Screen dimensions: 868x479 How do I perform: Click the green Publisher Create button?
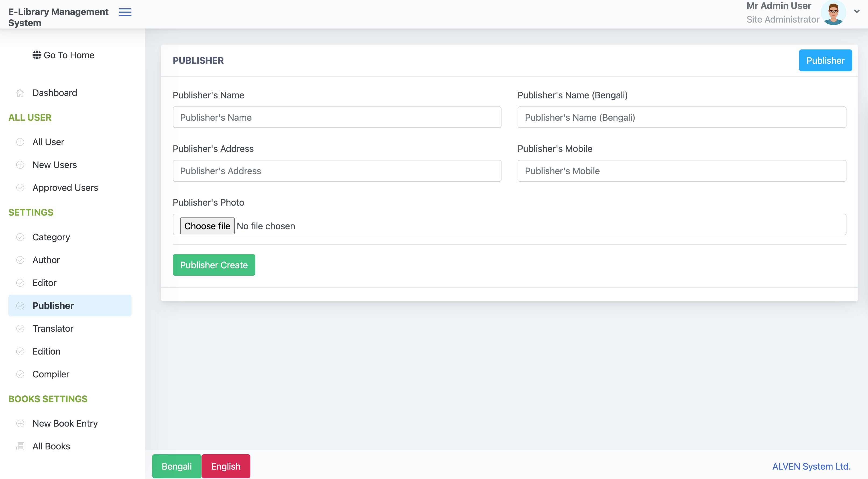pyautogui.click(x=214, y=265)
